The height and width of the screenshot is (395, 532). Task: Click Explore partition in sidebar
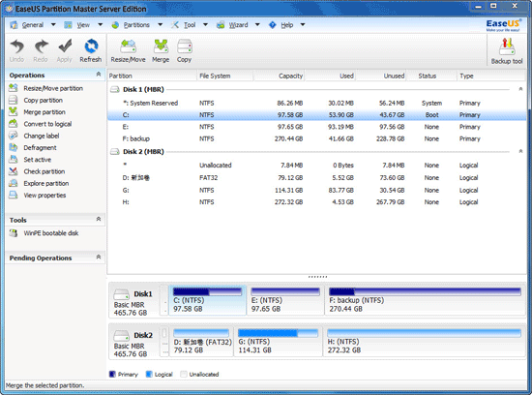pos(46,183)
